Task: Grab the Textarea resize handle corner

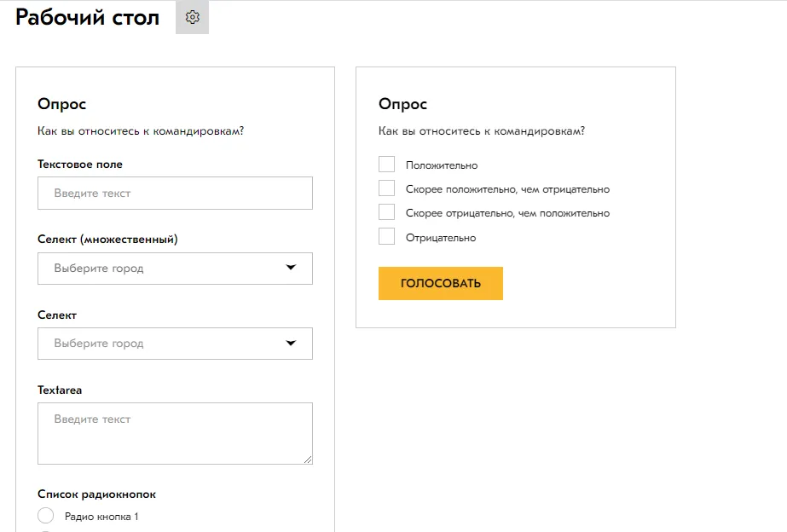Action: coord(308,460)
